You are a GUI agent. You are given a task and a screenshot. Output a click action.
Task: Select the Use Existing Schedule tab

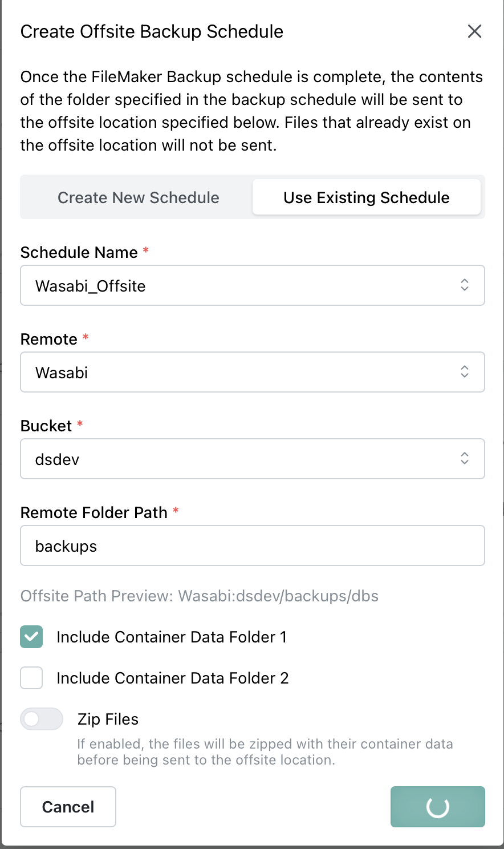tap(366, 197)
